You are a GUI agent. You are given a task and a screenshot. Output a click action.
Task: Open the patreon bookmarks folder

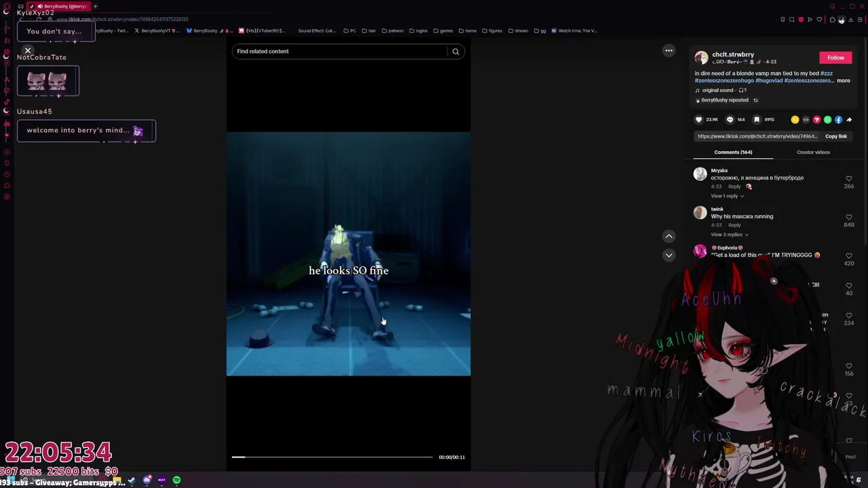click(393, 30)
